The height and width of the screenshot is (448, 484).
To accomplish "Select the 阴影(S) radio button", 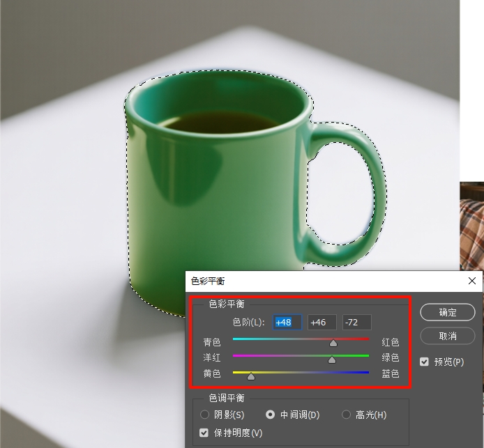I will coord(204,415).
